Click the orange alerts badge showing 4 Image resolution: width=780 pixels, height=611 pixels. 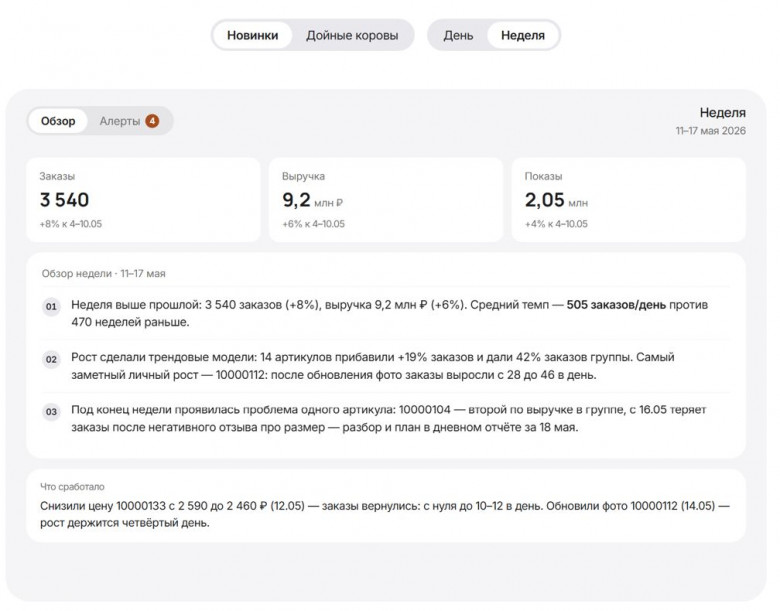click(152, 121)
